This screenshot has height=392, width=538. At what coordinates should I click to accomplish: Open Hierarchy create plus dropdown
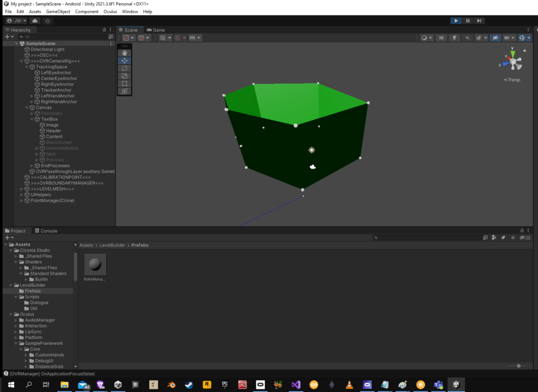pos(9,37)
